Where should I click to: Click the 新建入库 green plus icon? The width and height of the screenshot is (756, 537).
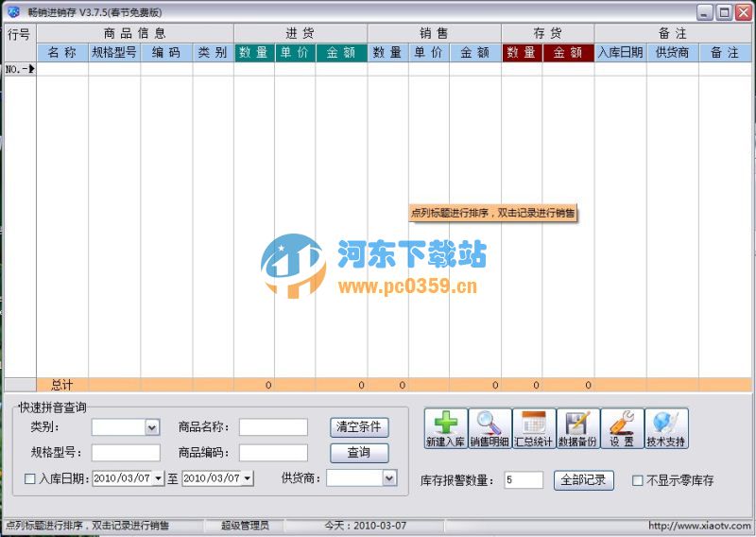coord(446,428)
